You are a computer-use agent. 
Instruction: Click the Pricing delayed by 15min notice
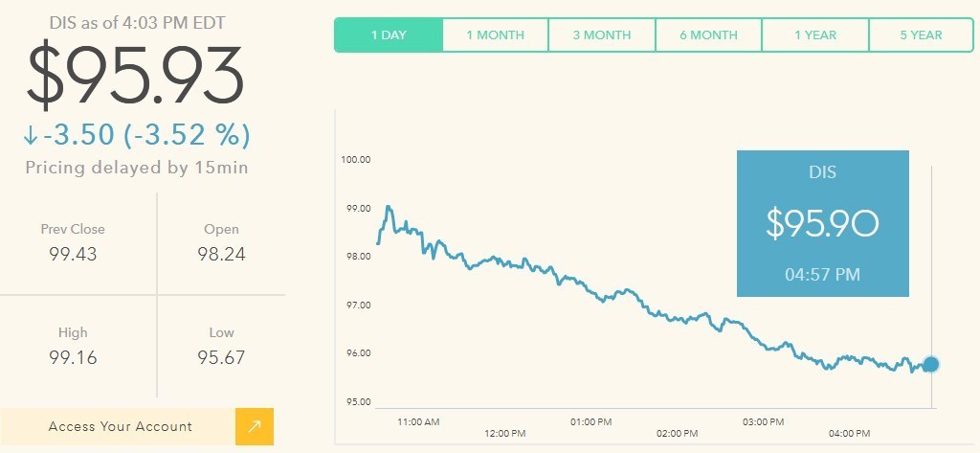click(137, 168)
